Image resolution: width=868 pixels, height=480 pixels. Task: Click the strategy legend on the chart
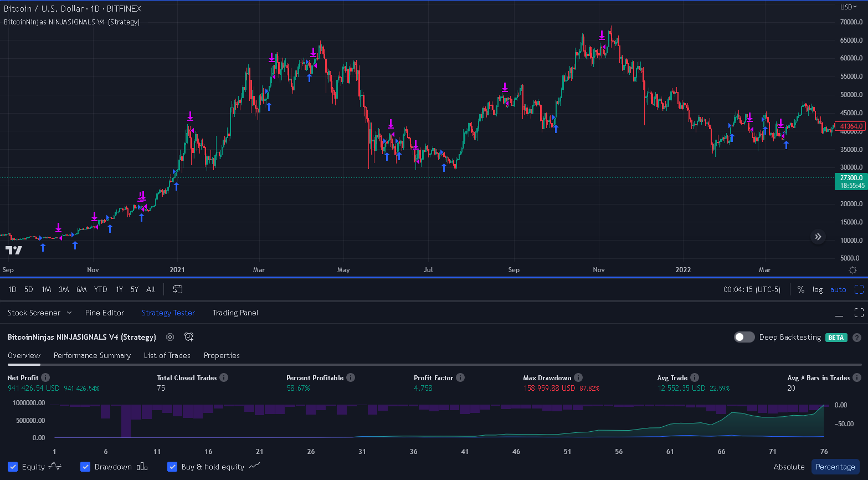click(71, 22)
